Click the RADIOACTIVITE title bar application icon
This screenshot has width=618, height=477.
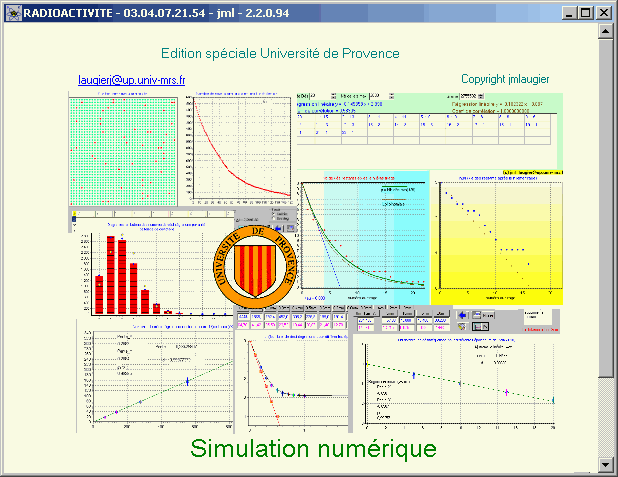click(11, 12)
